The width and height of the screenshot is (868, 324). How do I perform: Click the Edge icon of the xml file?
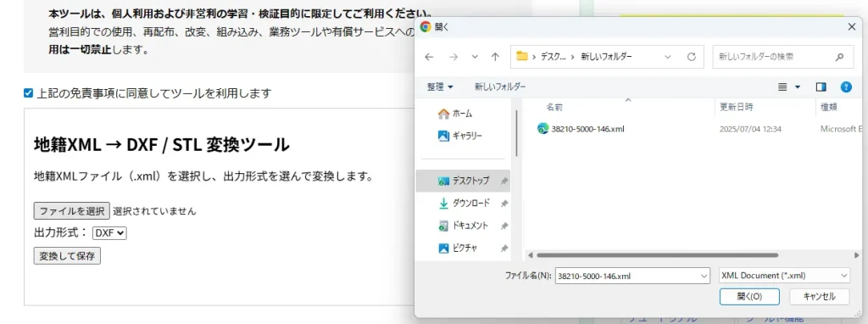point(542,128)
